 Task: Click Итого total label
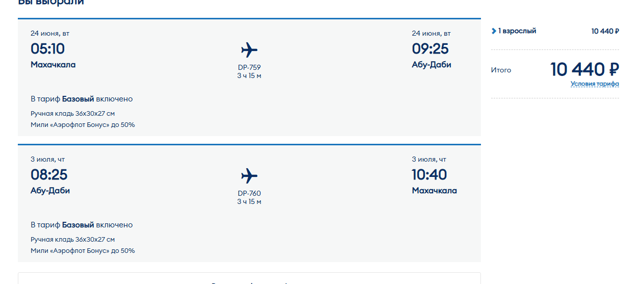(x=501, y=70)
